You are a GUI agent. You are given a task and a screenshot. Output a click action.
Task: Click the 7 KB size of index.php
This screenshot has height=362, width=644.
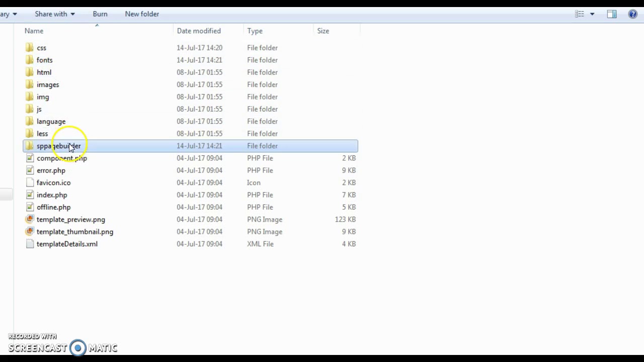click(x=349, y=195)
